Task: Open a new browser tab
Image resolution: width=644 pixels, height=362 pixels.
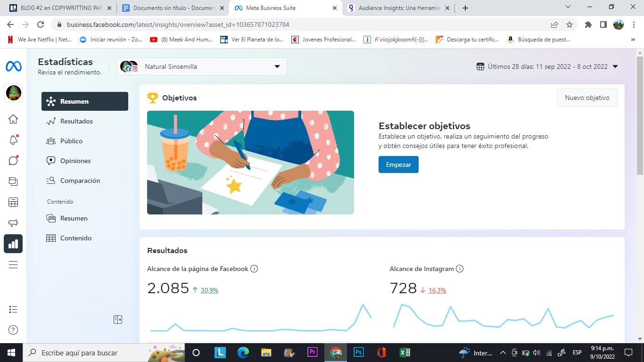Action: click(x=465, y=8)
